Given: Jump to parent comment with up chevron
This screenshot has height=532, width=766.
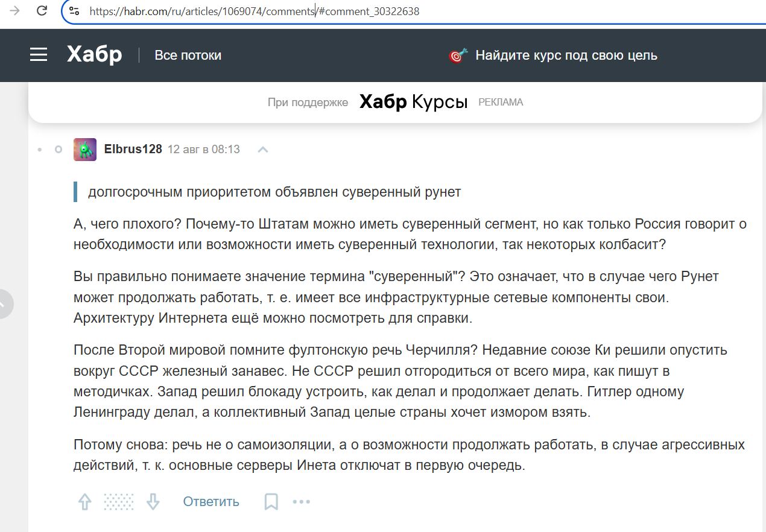Looking at the screenshot, I should click(x=263, y=149).
